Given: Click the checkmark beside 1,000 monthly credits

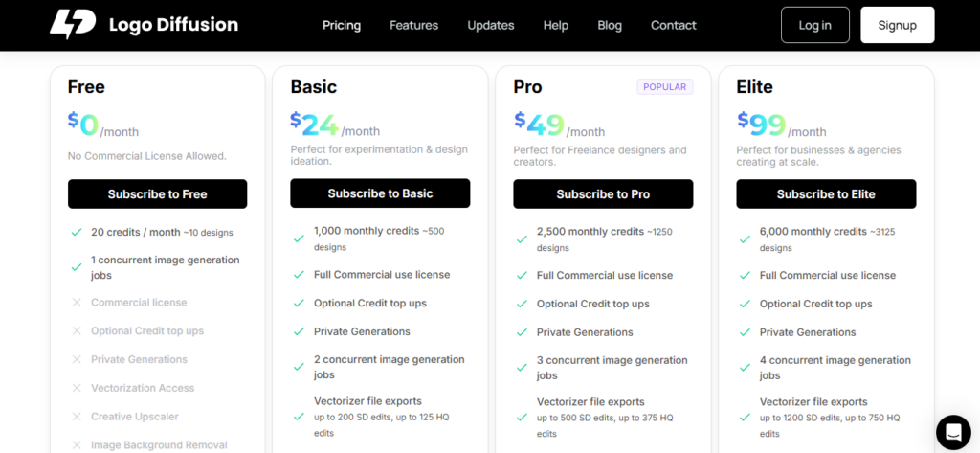Looking at the screenshot, I should pyautogui.click(x=299, y=238).
